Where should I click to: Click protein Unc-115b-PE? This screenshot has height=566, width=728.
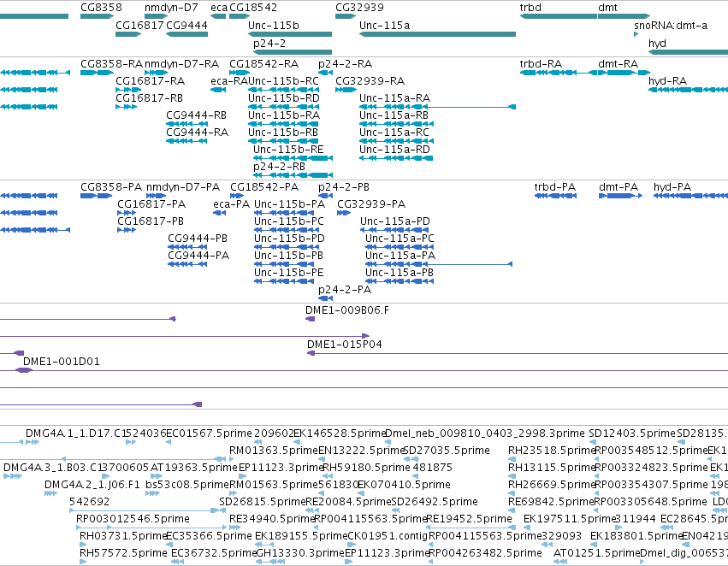289,273
